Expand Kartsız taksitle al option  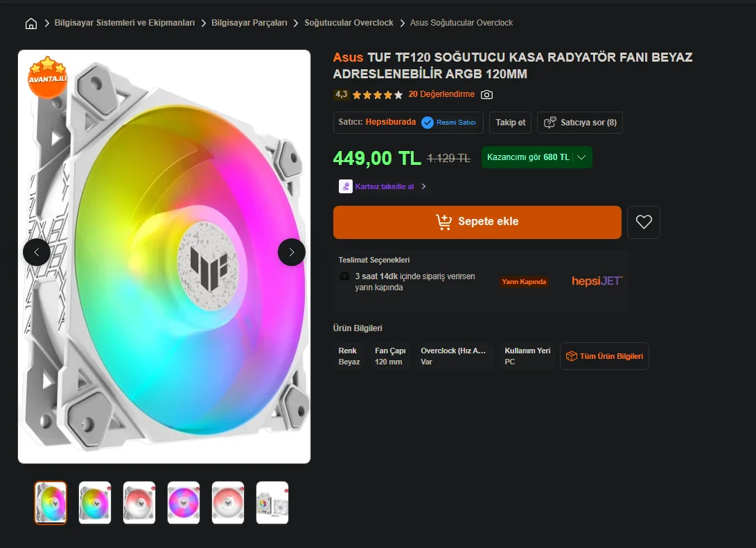[x=383, y=186]
